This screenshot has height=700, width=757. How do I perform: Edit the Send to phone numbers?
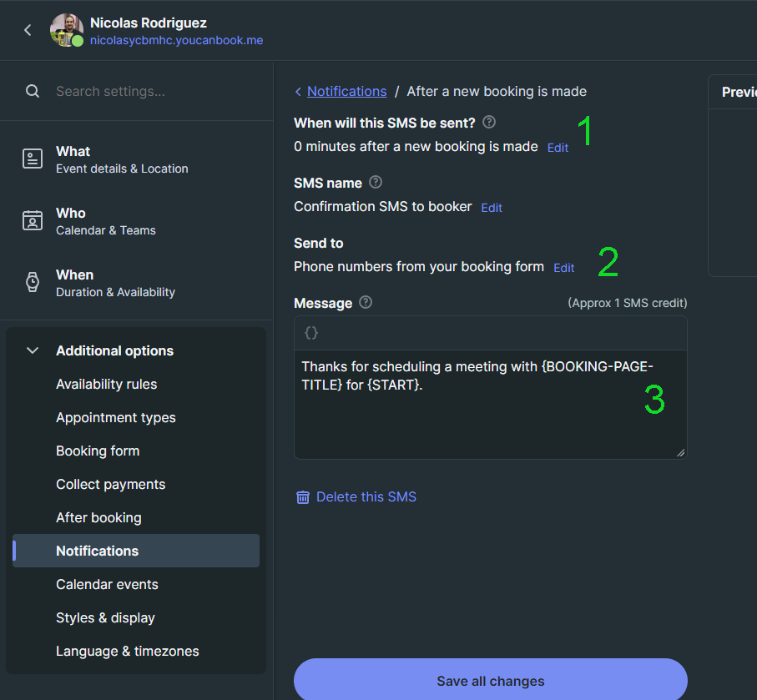tap(564, 268)
